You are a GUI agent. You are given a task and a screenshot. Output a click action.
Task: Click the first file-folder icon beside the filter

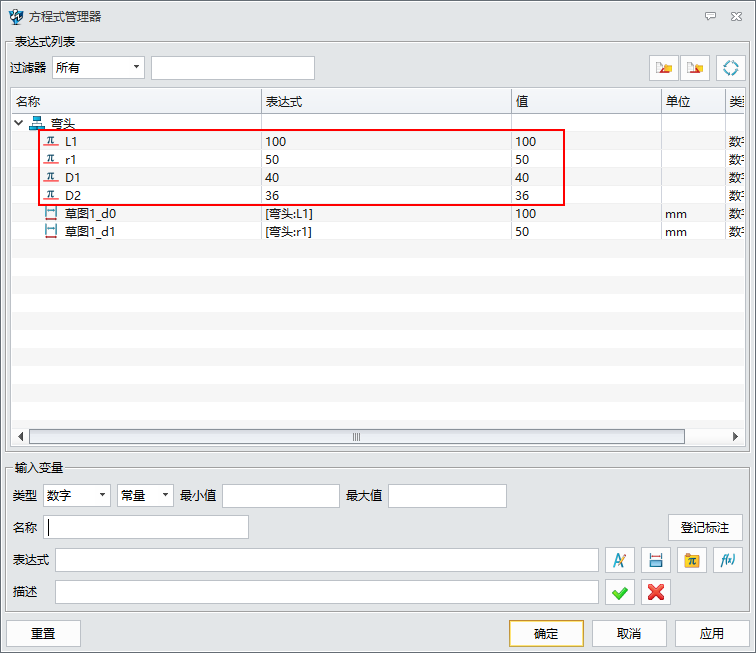(x=663, y=68)
